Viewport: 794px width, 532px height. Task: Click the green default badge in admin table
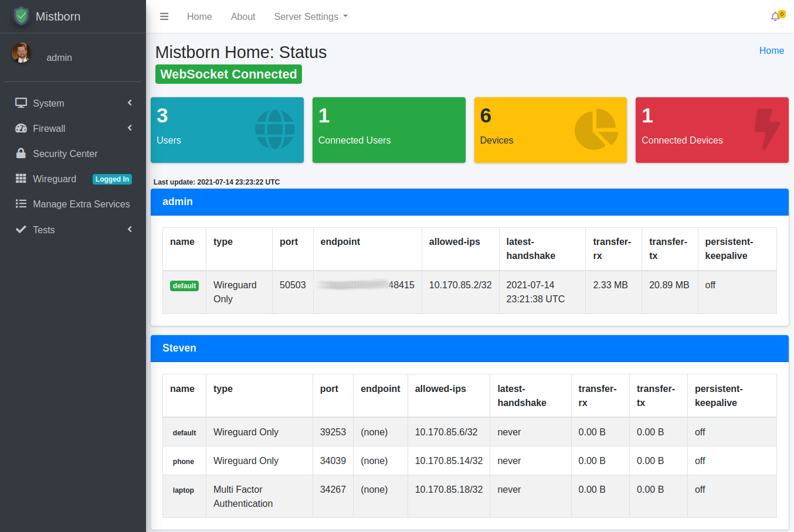[x=184, y=286]
